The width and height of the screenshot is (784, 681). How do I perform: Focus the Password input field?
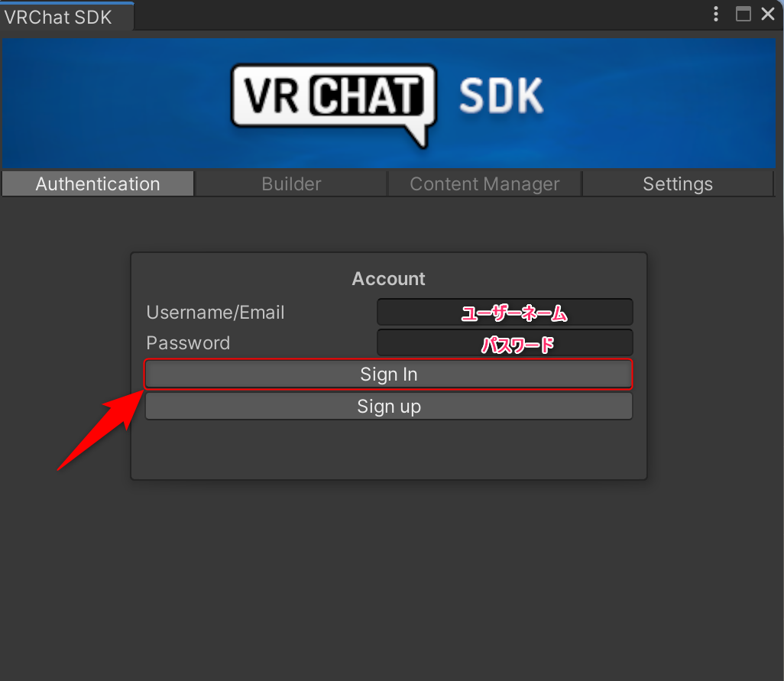point(505,342)
